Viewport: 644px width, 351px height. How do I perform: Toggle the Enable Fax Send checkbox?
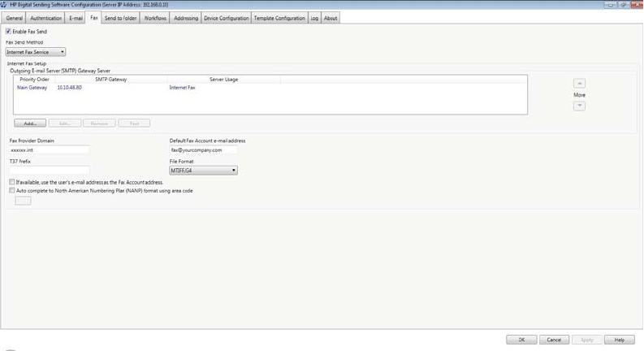click(8, 31)
